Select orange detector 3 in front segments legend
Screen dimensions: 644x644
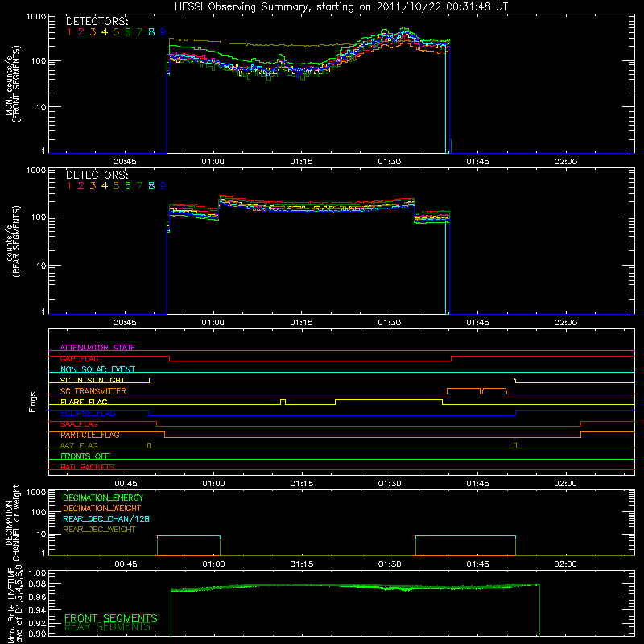point(93,32)
